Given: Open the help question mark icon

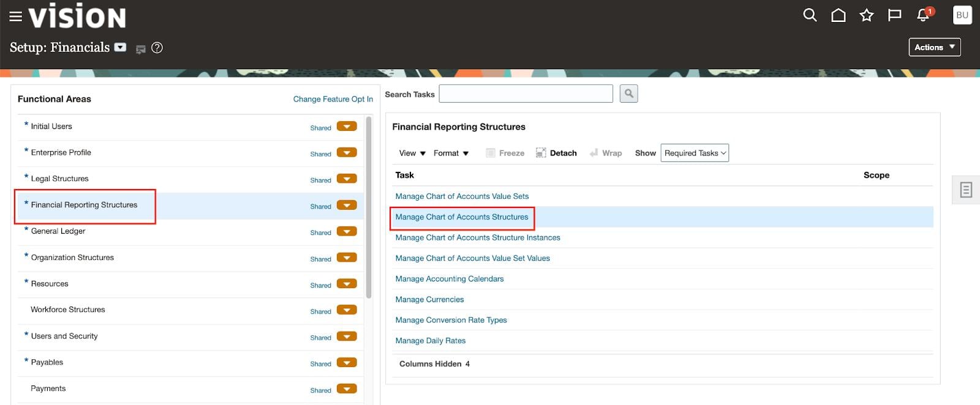Looking at the screenshot, I should pos(157,48).
